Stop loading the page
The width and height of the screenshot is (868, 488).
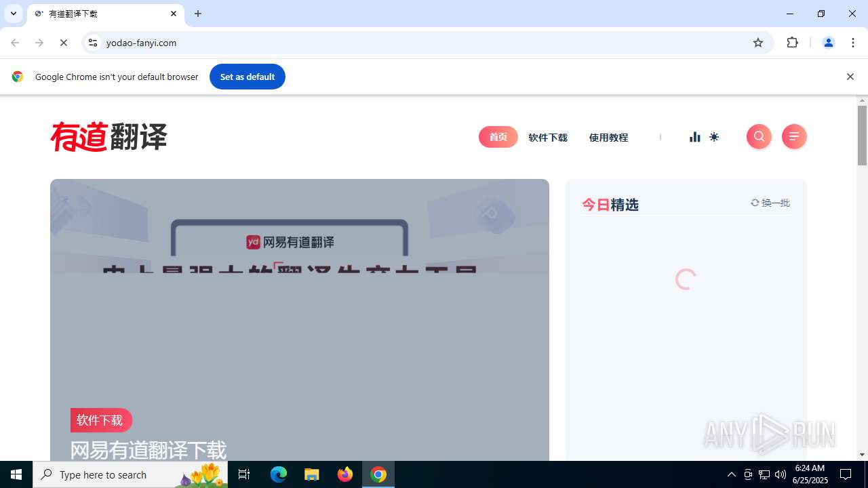(x=64, y=43)
